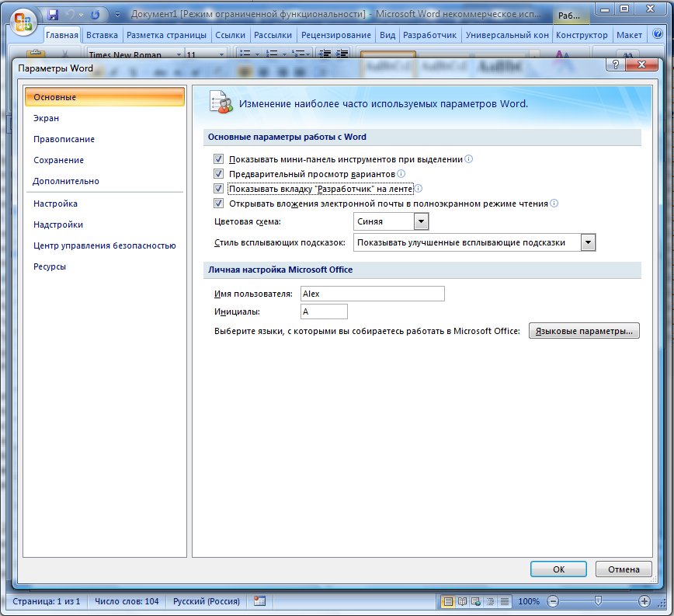Switch to Print Layout view icon
The height and width of the screenshot is (616, 674).
click(x=448, y=601)
